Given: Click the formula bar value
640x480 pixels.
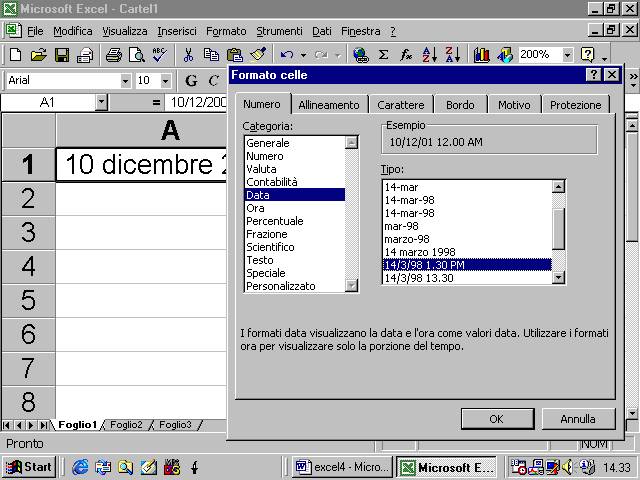Looking at the screenshot, I should tap(197, 102).
